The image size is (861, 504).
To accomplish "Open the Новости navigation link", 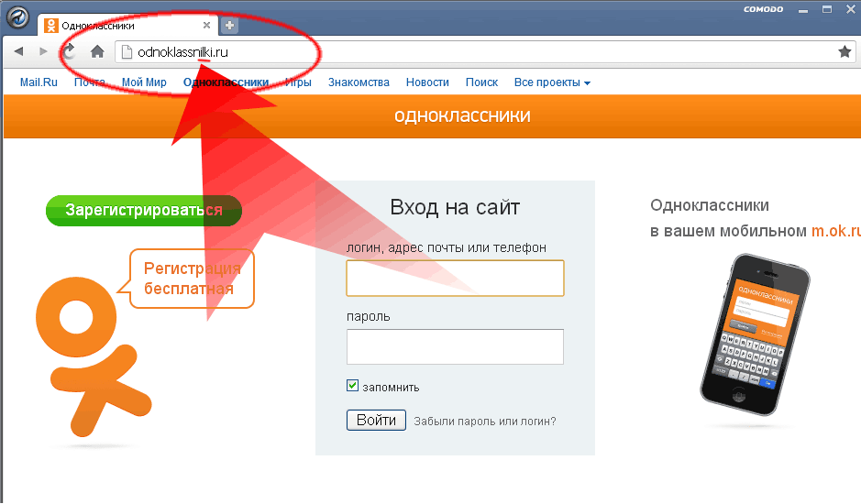I will coord(427,82).
